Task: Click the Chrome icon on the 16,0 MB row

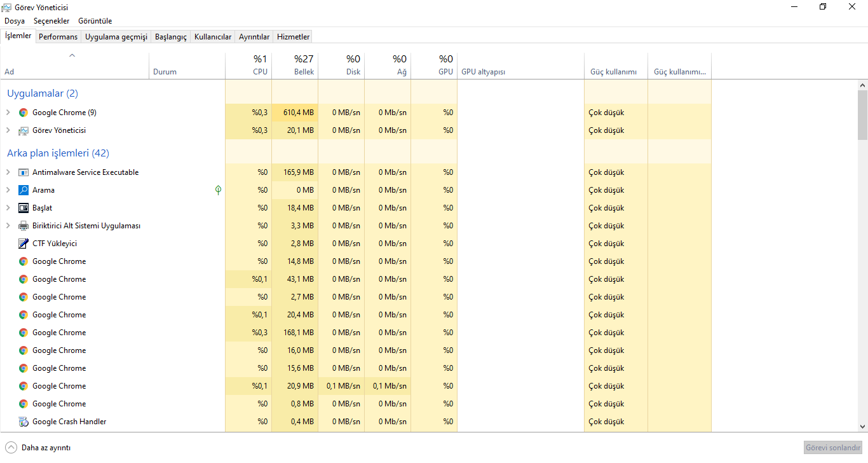Action: coord(24,350)
